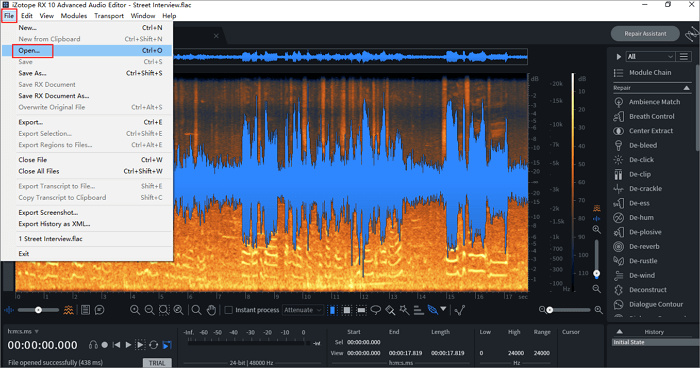Image resolution: width=700 pixels, height=368 pixels.
Task: Close the Street Interview file tab
Action: (216, 36)
